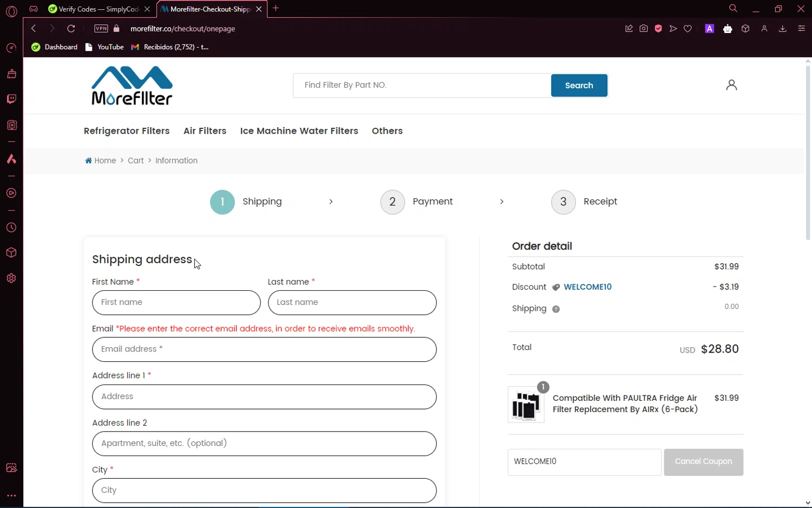Screen dimensions: 812x508
Task: Open the GX Corner gamepad icon
Action: tap(34, 9)
